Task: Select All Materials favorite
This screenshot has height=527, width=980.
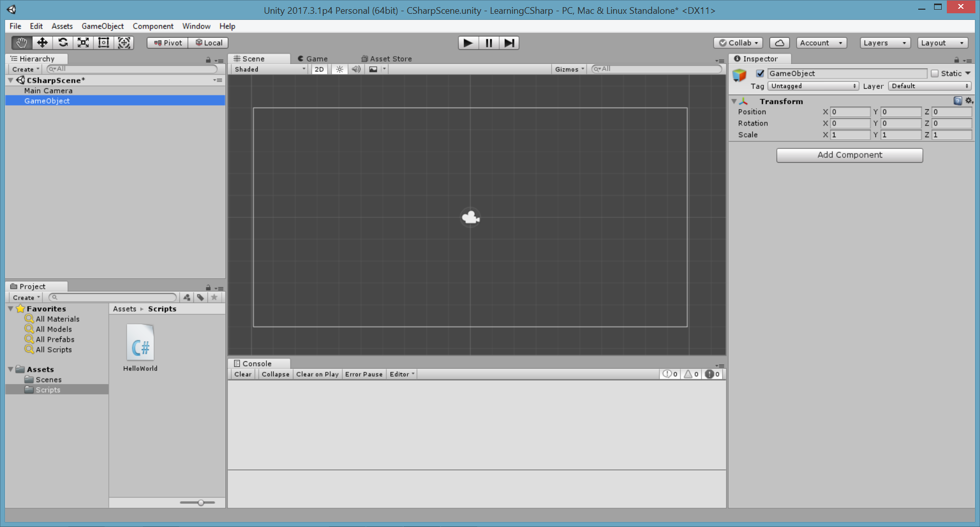Action: click(x=58, y=319)
